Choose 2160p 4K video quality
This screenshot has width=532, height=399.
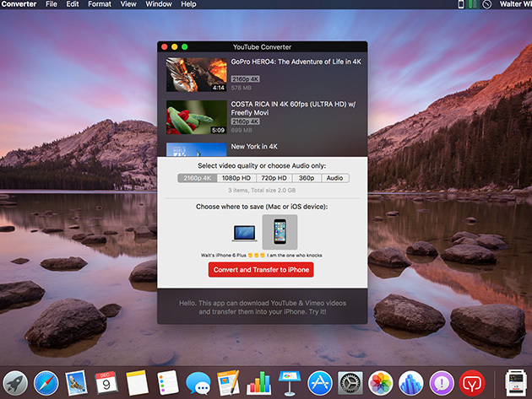tap(198, 178)
